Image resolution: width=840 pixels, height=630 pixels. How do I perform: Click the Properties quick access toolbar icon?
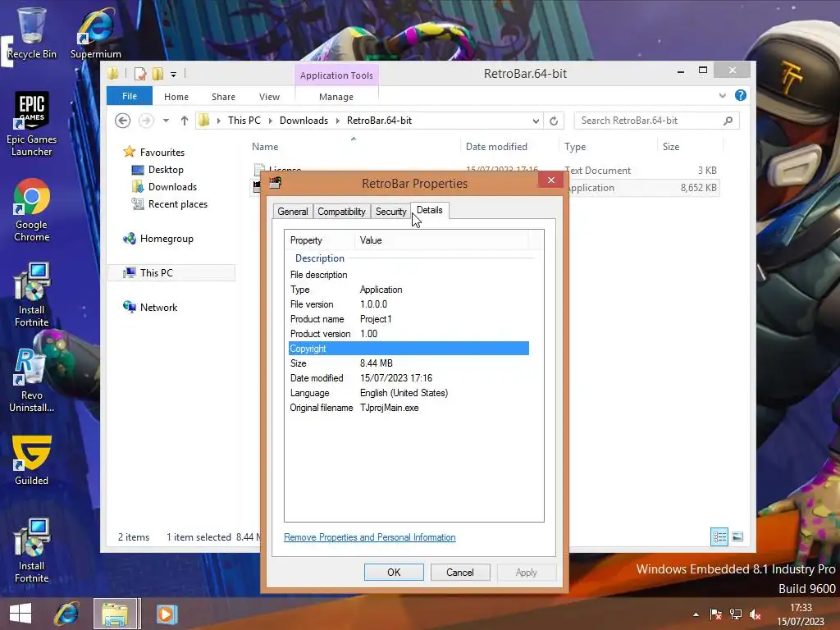140,74
